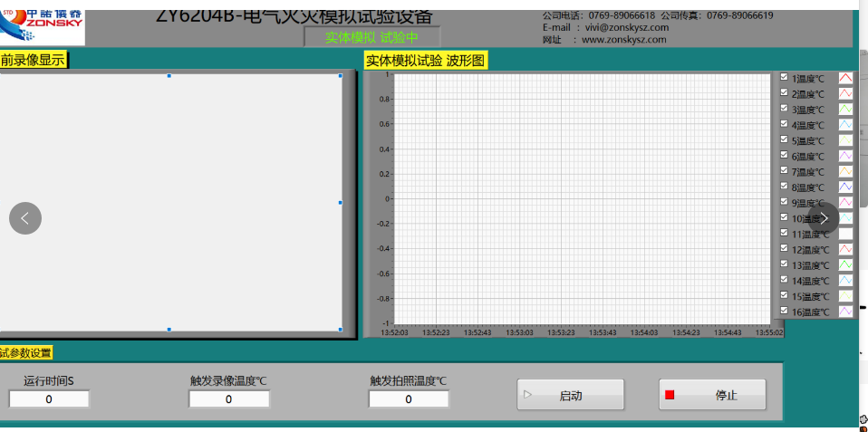Click the previous image left arrow
Viewport: 868px width, 432px height.
[x=25, y=218]
